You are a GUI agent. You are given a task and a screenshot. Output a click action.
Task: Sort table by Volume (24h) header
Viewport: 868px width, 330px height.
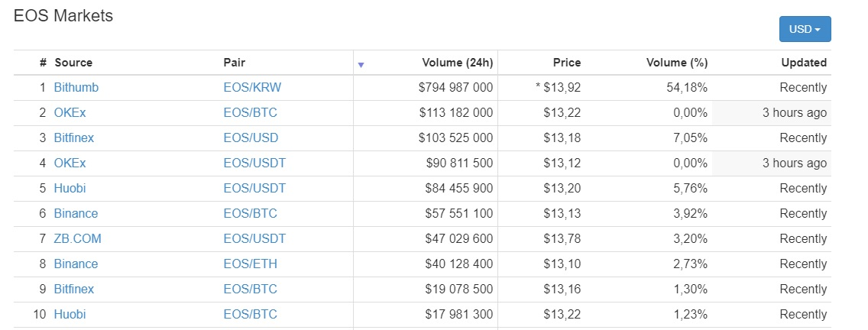(x=457, y=63)
